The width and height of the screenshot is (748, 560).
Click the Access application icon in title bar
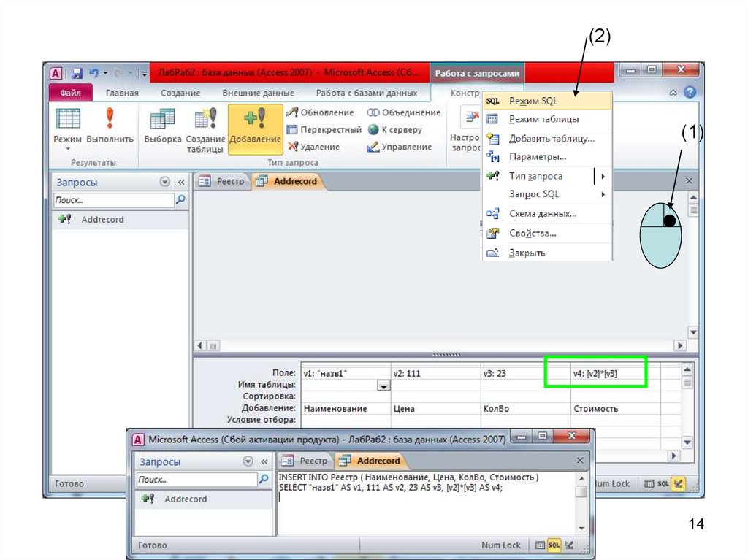(x=56, y=74)
